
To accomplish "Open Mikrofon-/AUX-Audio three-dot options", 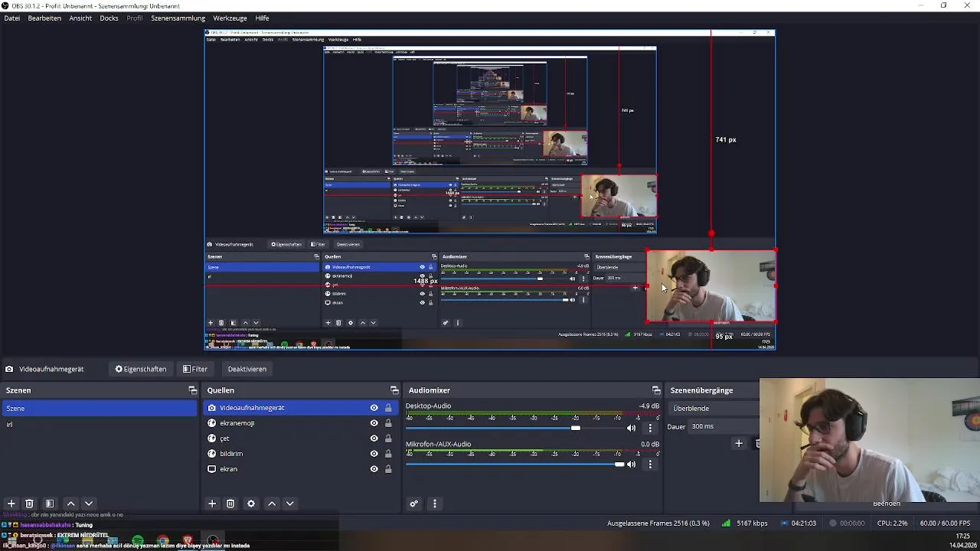I will tap(650, 464).
